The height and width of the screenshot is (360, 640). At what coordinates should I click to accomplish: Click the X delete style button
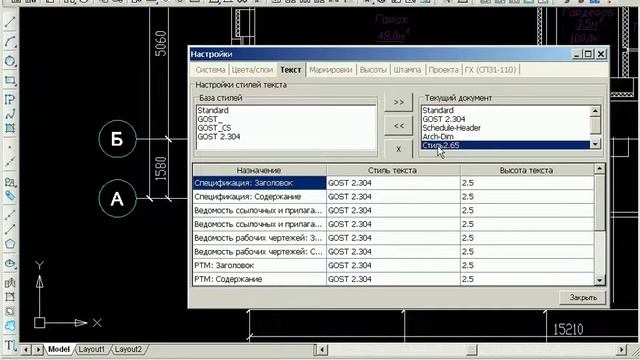[x=399, y=149]
